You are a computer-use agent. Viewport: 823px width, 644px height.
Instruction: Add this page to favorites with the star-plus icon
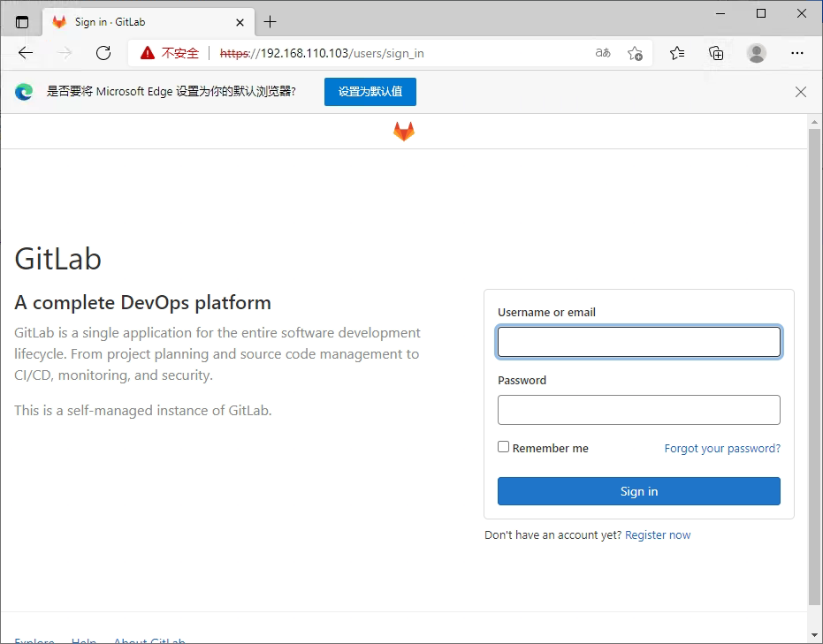(635, 53)
